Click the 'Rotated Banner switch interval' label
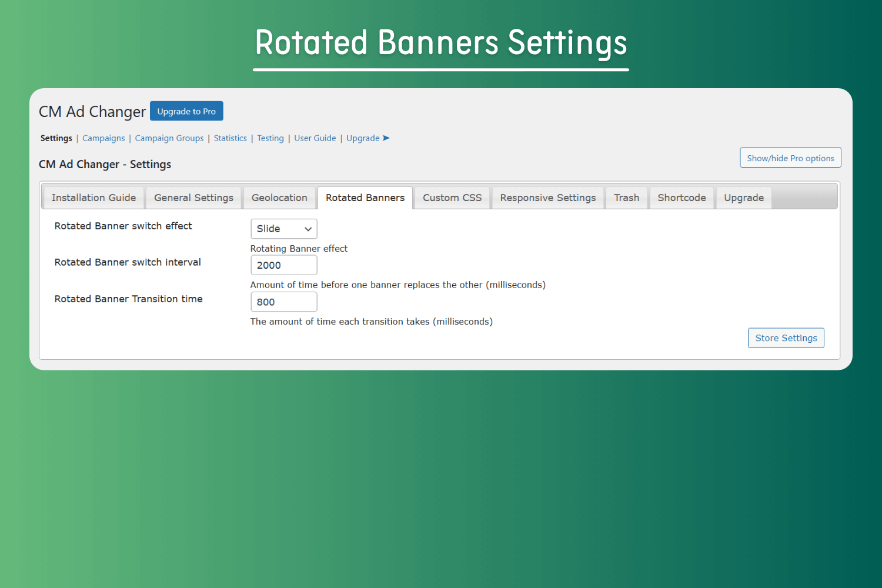Viewport: 882px width, 588px height. pyautogui.click(x=128, y=262)
